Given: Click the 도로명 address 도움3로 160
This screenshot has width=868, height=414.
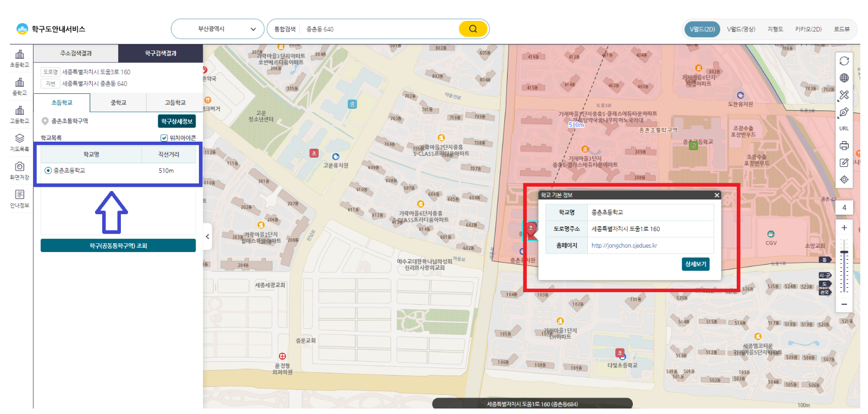Looking at the screenshot, I should (96, 72).
